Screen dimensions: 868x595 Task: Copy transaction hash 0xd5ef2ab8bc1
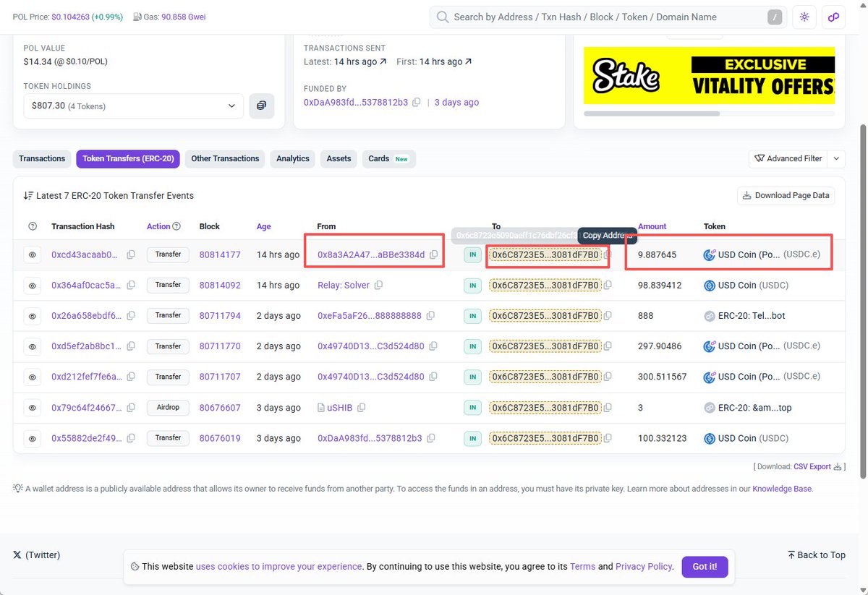coord(131,346)
